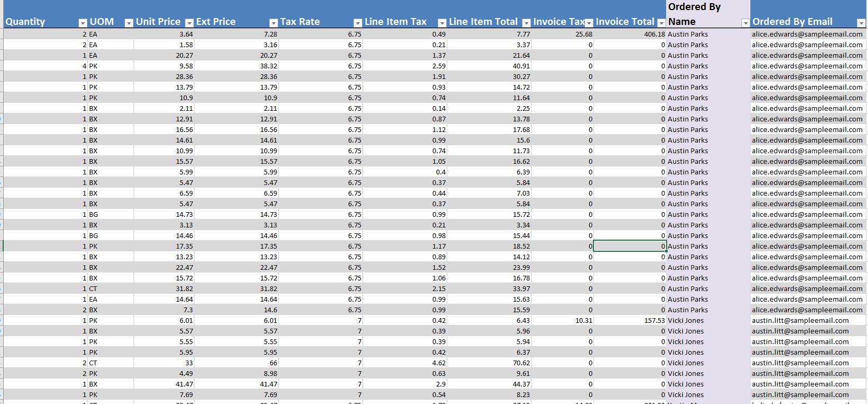Select Line Item Total cell 6.43
This screenshot has width=868, height=404.
coord(489,320)
